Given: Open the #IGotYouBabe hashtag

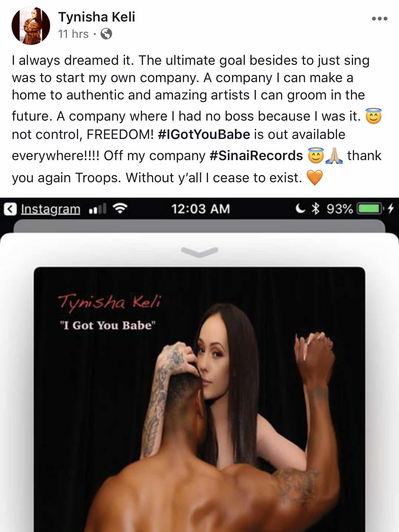Looking at the screenshot, I should [204, 134].
